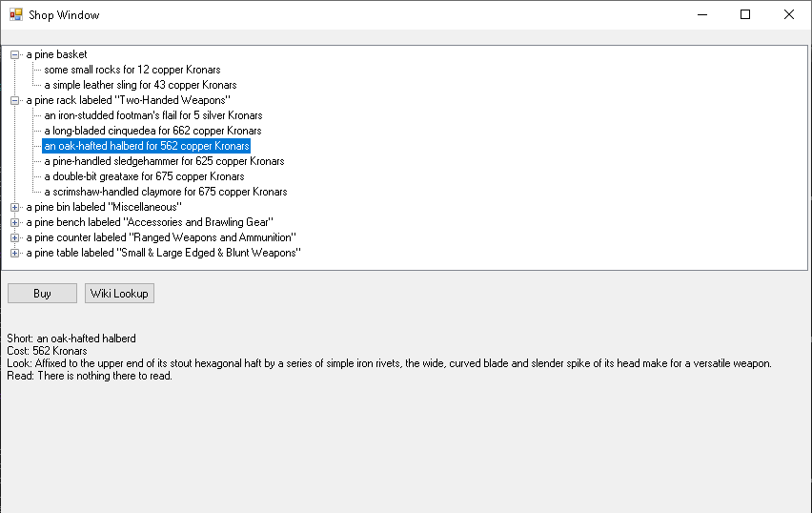Click the Shop Window title bar icon

(15, 14)
